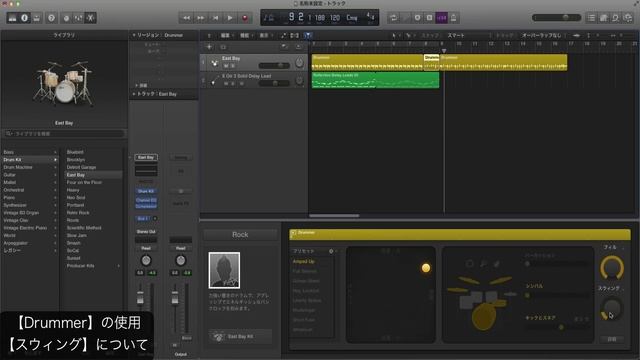640x360 pixels.
Task: Mute the East Bay track
Action: point(226,66)
